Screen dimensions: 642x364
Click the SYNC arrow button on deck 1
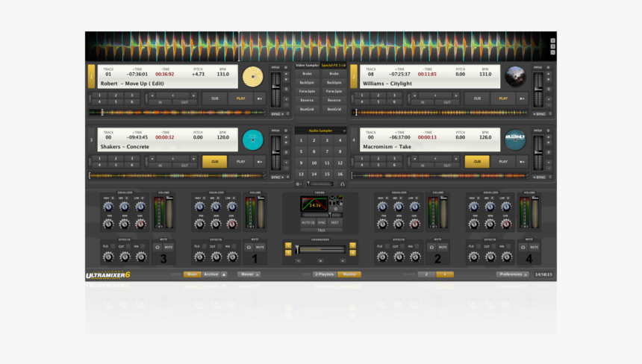point(278,114)
